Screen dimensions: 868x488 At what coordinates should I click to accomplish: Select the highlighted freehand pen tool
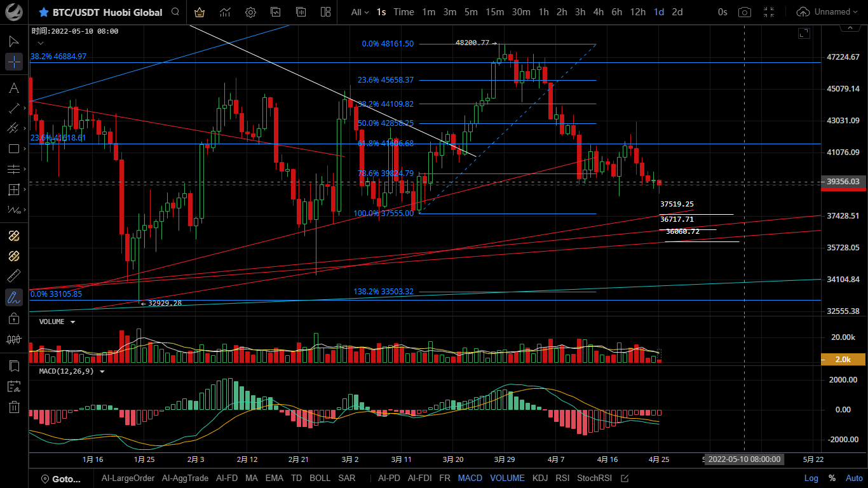click(x=14, y=297)
